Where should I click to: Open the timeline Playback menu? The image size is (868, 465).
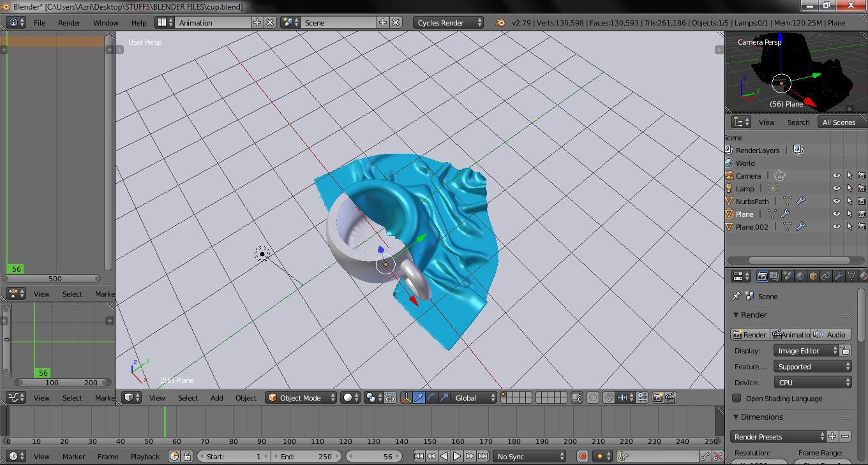pyautogui.click(x=145, y=456)
